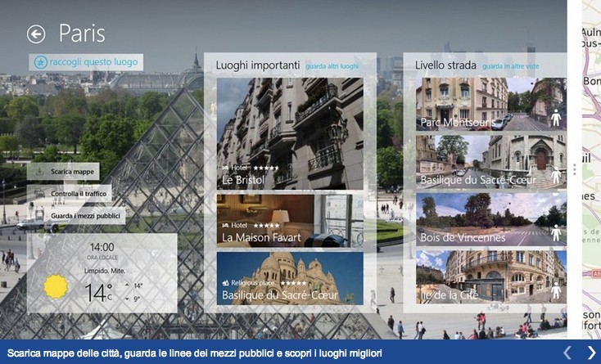Image resolution: width=601 pixels, height=364 pixels.
Task: Open Parc Montsouris street view tile
Action: 491,105
